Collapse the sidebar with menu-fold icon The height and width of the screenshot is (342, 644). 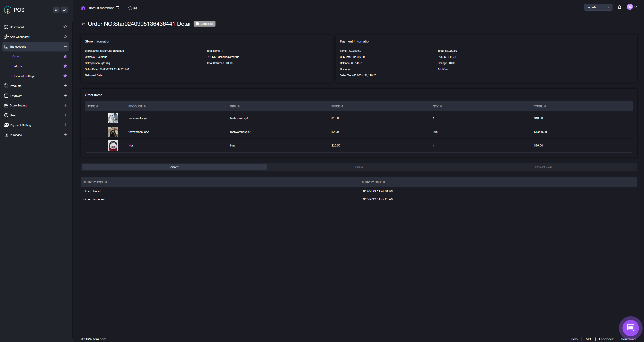pos(64,10)
